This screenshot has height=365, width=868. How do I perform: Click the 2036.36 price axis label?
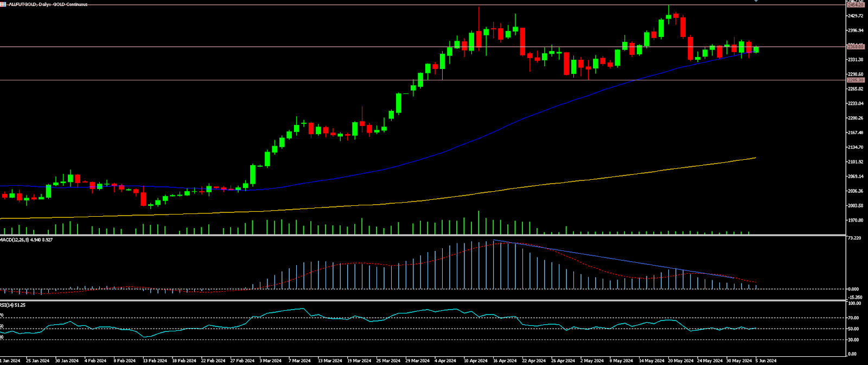pyautogui.click(x=856, y=191)
